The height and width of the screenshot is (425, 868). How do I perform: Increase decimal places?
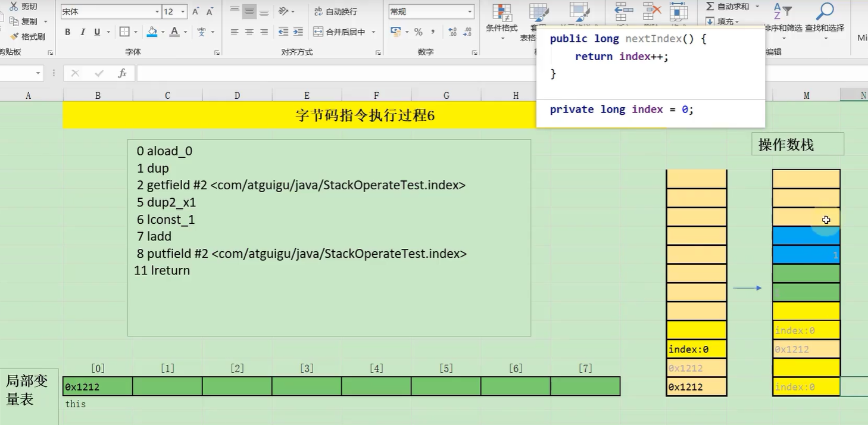click(452, 32)
